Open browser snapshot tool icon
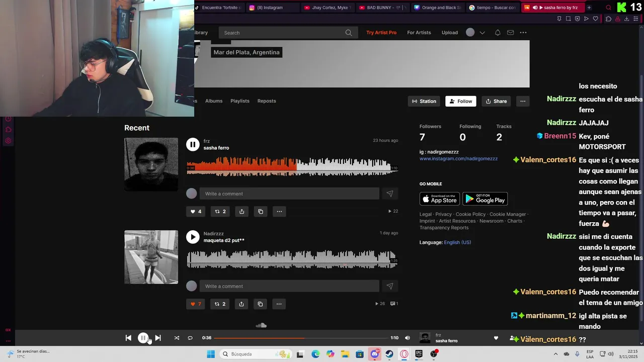Image resolution: width=644 pixels, height=362 pixels. 568,19
